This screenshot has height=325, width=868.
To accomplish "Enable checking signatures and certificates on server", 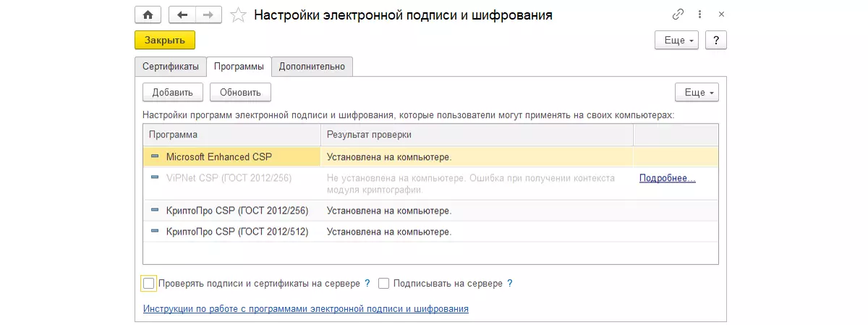I will [x=149, y=283].
